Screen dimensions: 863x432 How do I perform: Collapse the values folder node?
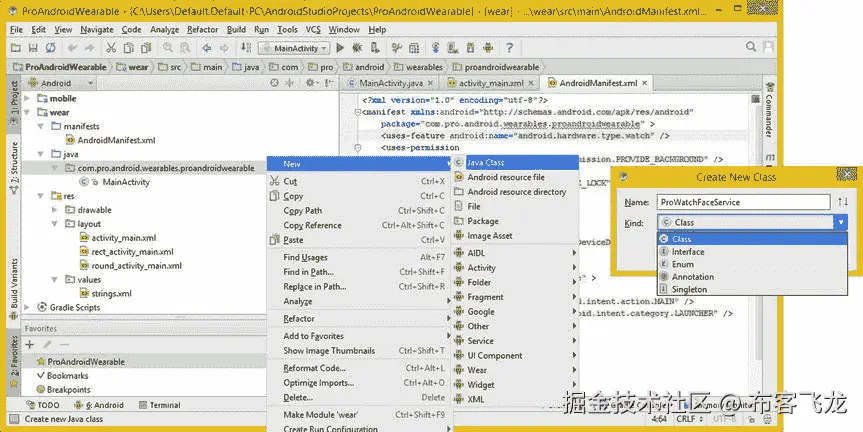tap(54, 280)
